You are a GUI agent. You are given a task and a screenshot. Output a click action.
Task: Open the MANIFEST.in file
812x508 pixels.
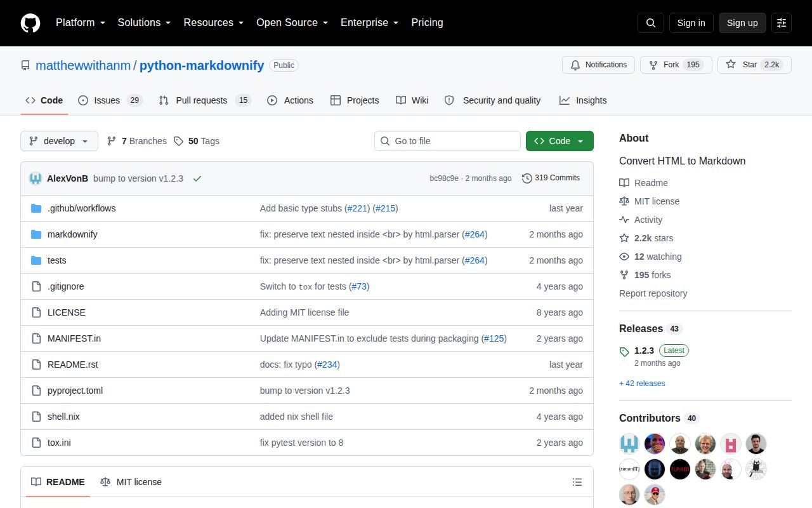pyautogui.click(x=74, y=338)
